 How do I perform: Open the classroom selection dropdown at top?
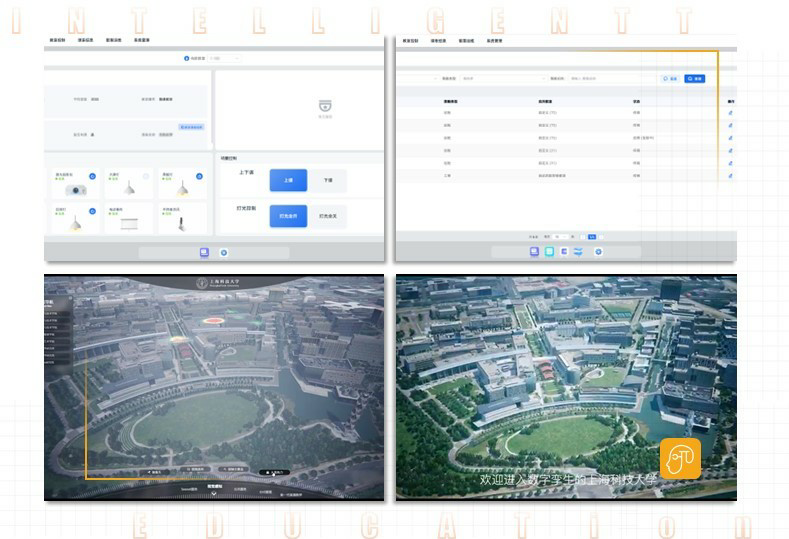222,58
